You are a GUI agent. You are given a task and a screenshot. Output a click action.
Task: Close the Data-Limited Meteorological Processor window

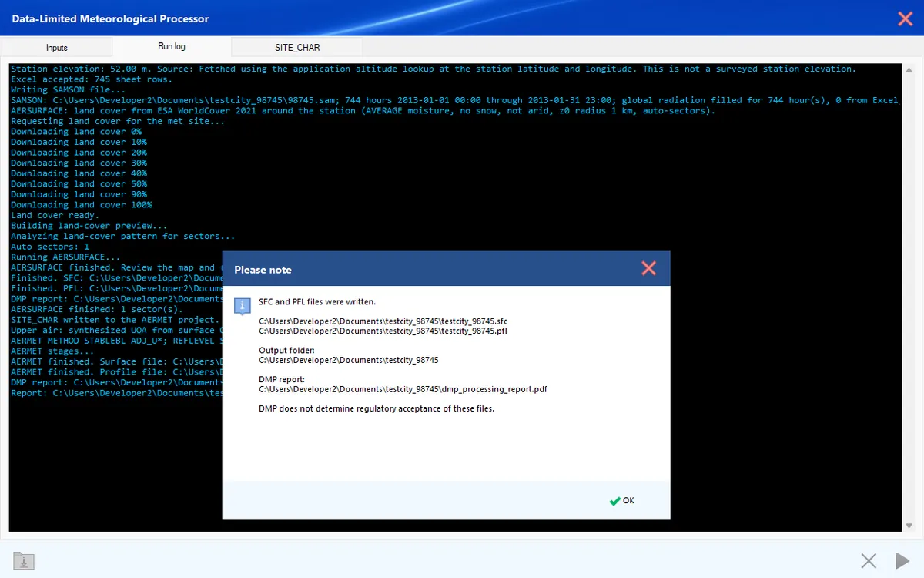click(905, 18)
